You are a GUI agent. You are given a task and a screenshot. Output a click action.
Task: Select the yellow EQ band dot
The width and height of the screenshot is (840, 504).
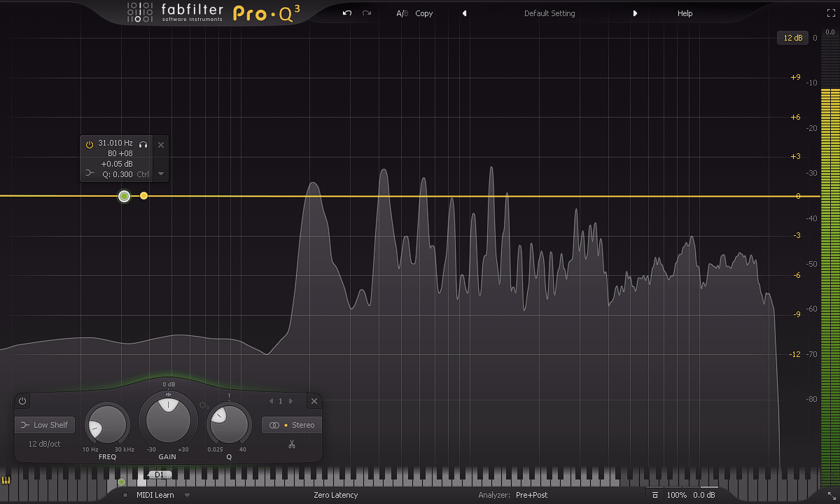[x=143, y=196]
